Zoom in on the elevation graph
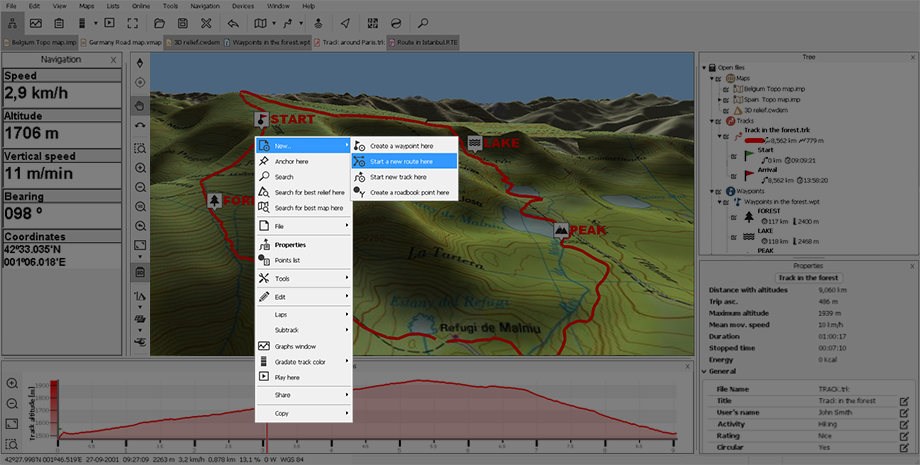The height and width of the screenshot is (465, 920). pyautogui.click(x=12, y=383)
